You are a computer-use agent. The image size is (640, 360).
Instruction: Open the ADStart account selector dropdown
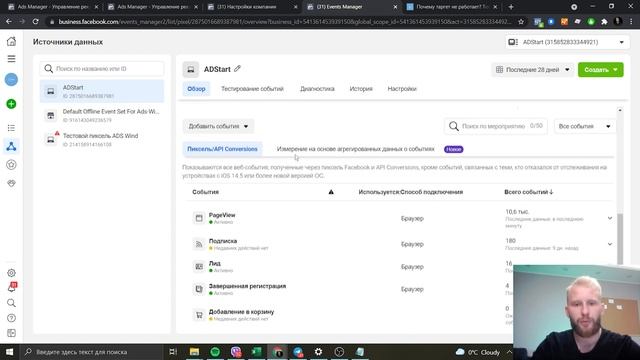[567, 42]
